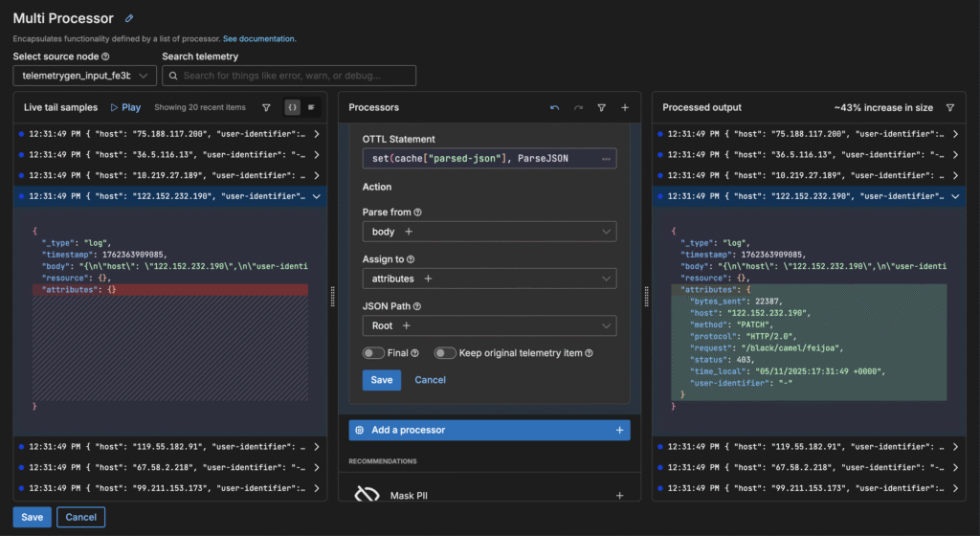
Task: Open the filter icon in Processors panel
Action: (602, 108)
